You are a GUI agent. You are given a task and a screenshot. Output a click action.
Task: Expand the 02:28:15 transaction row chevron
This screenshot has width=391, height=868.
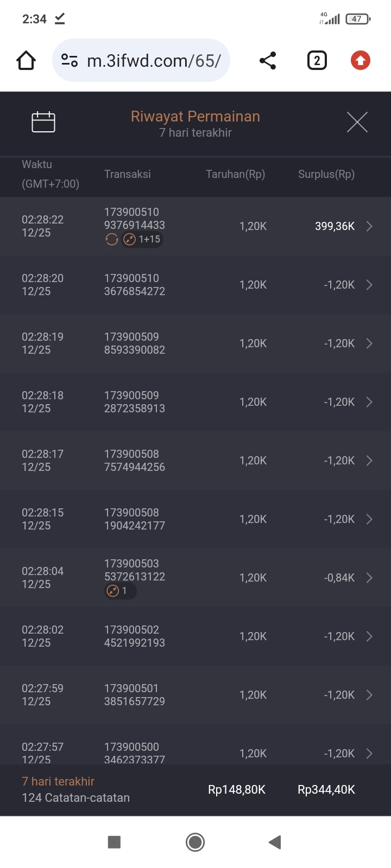point(369,519)
